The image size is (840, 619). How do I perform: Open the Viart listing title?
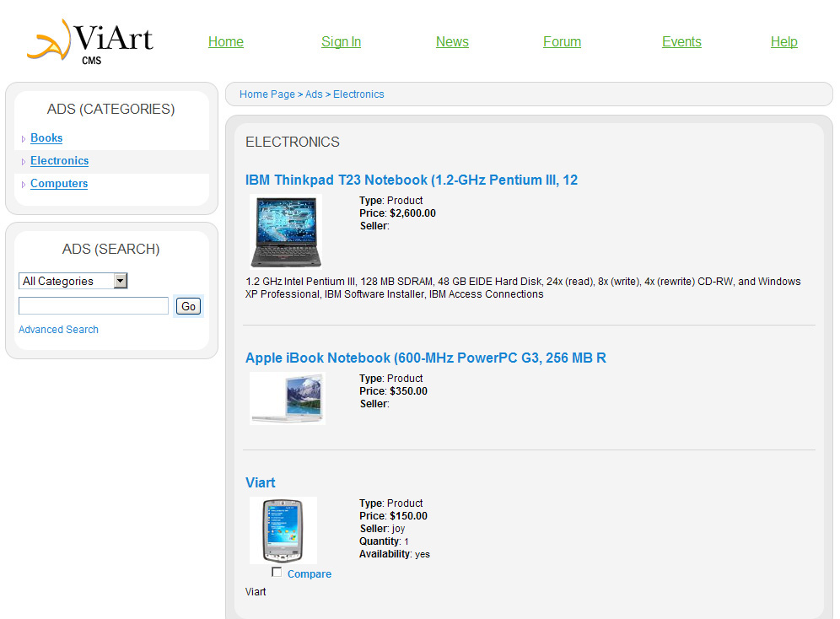[x=261, y=482]
